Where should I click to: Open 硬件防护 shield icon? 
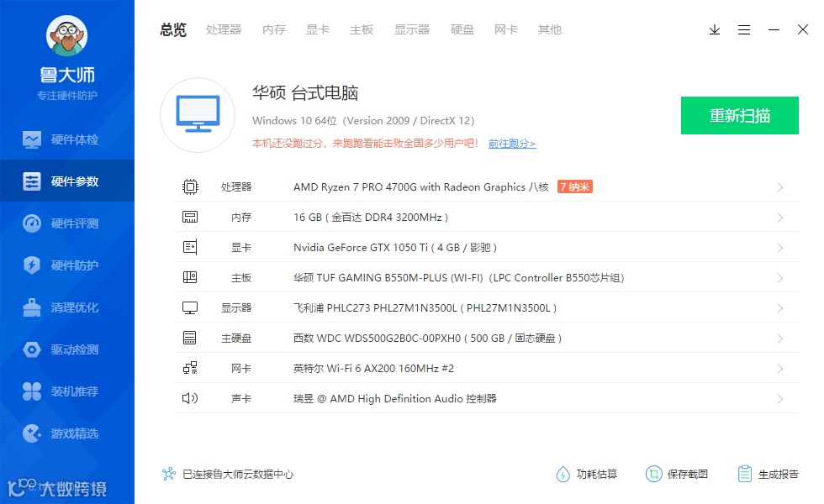pos(32,265)
